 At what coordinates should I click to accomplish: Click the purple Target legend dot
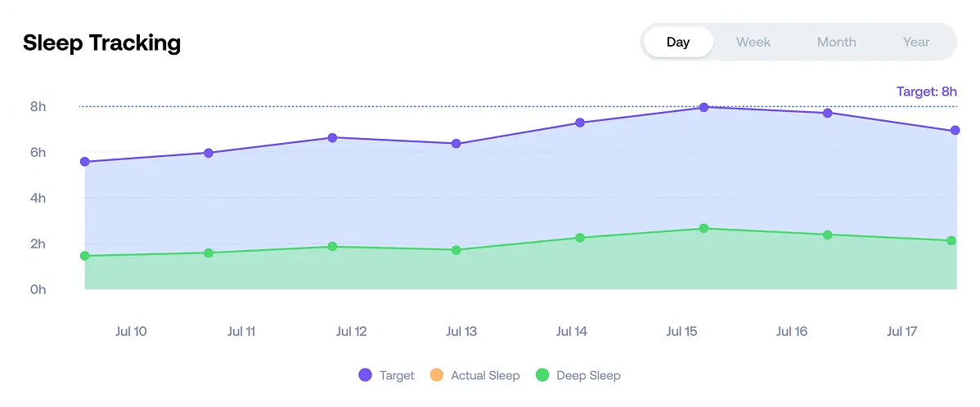(366, 375)
